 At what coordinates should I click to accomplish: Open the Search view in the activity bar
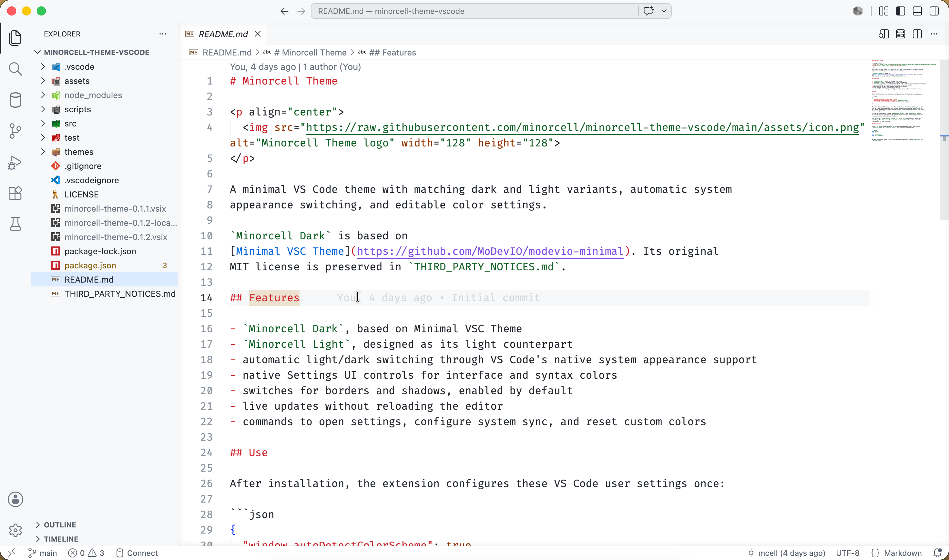pos(15,69)
